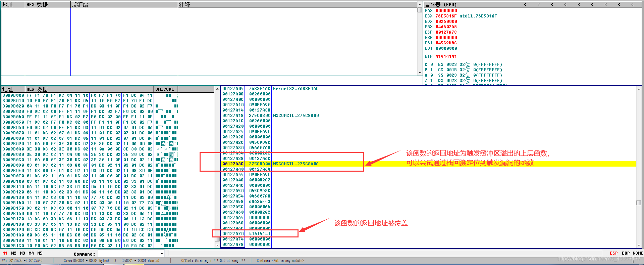The width and height of the screenshot is (644, 265).
Task: Click 地址 header in the disassembly pane
Action: point(13,5)
